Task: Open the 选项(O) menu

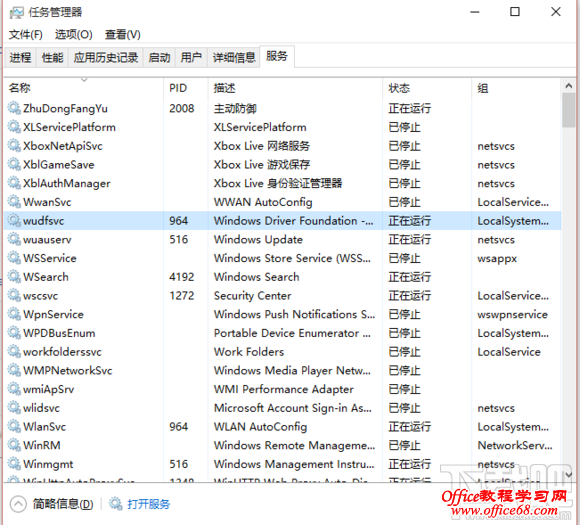Action: click(x=74, y=34)
